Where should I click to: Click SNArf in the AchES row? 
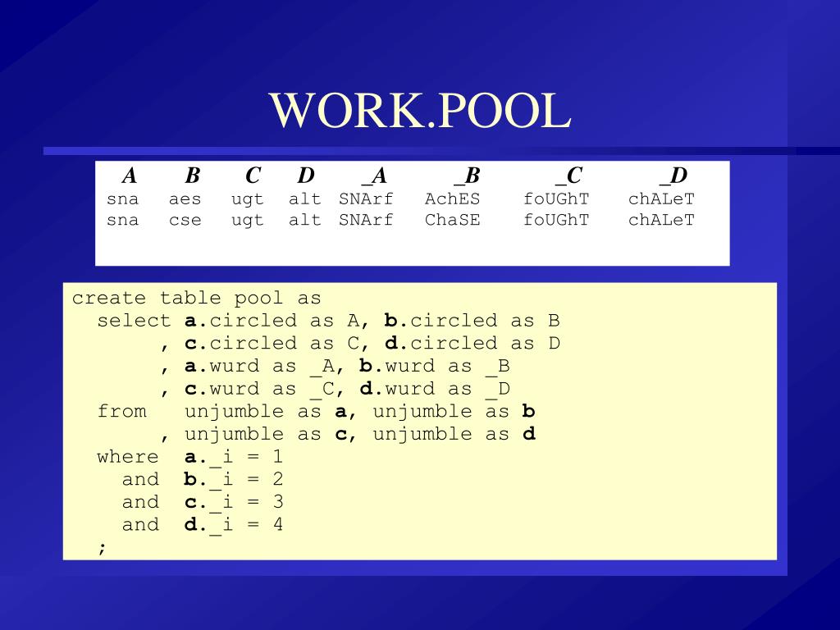click(x=366, y=199)
